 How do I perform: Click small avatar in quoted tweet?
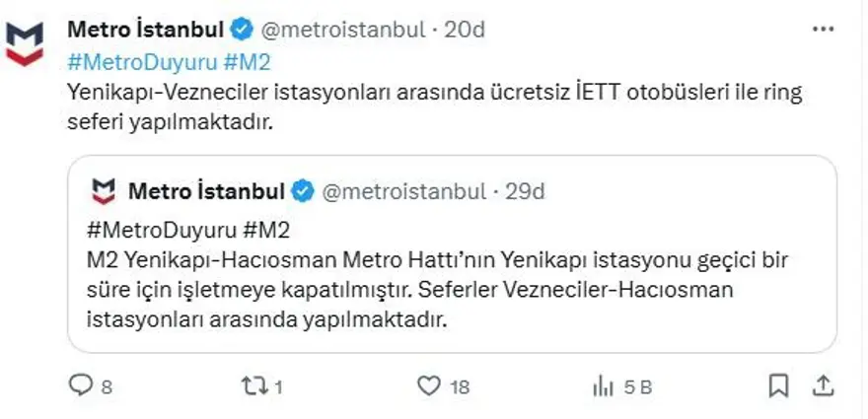(104, 190)
